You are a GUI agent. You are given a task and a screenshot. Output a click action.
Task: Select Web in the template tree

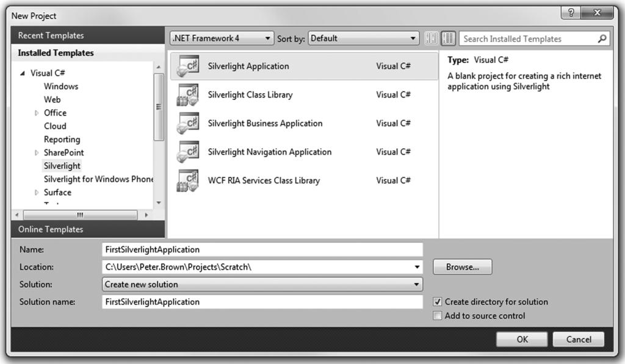coord(52,99)
